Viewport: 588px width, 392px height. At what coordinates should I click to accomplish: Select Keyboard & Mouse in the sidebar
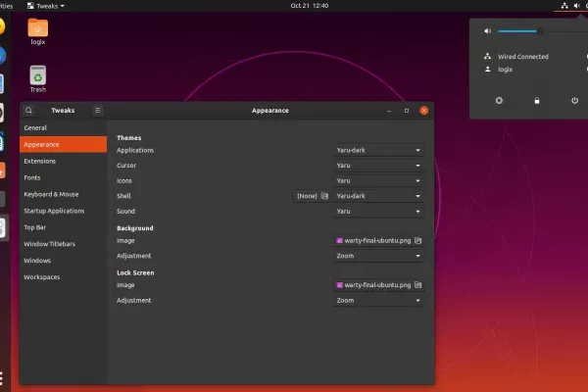pos(63,194)
